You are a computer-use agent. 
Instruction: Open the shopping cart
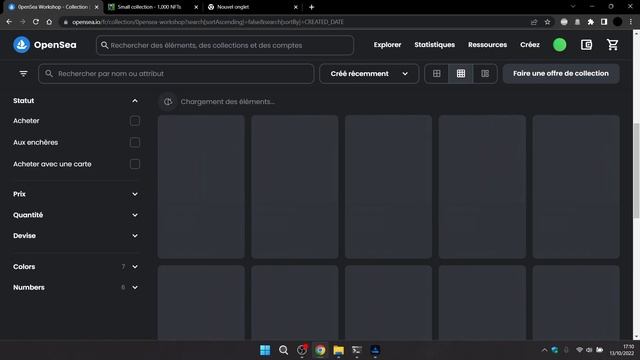click(x=612, y=45)
